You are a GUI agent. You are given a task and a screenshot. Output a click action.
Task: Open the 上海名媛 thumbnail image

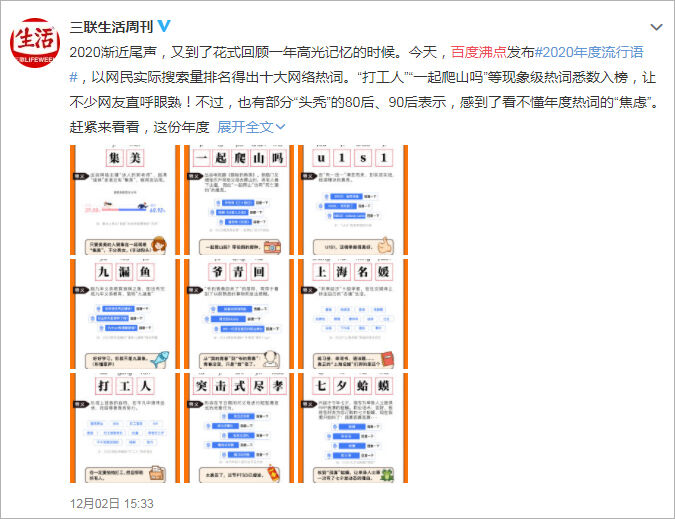[353, 314]
